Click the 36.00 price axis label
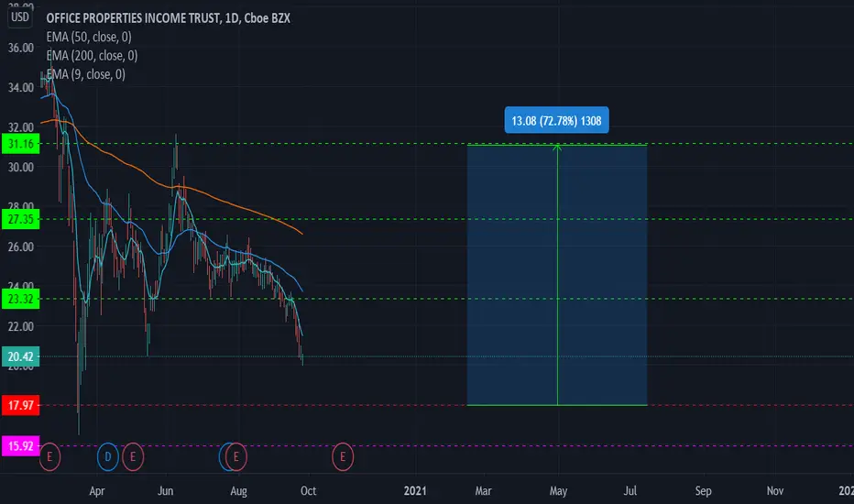 21,48
